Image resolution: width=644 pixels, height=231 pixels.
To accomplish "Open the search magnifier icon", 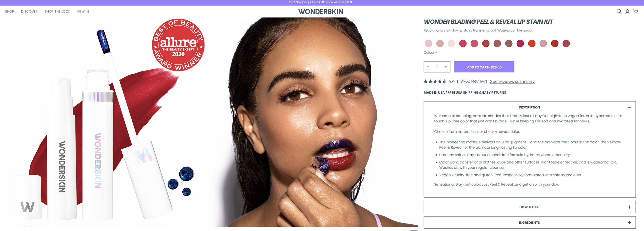I will click(619, 11).
